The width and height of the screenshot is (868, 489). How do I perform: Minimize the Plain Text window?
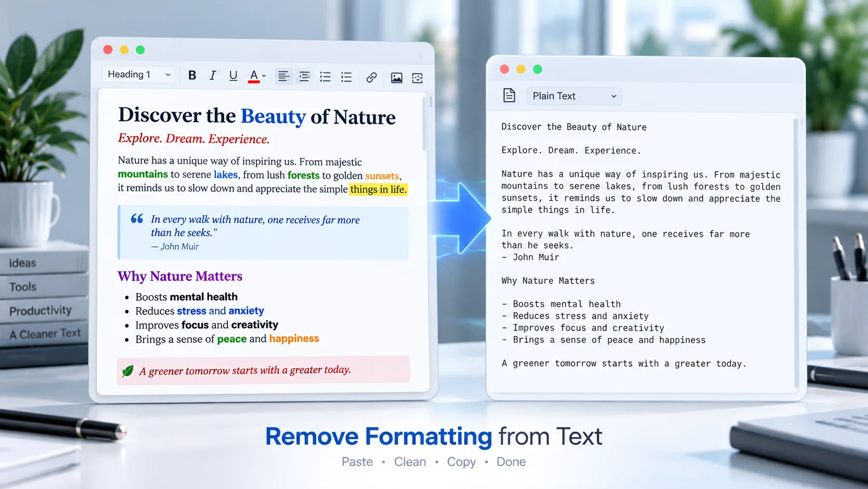(x=521, y=69)
